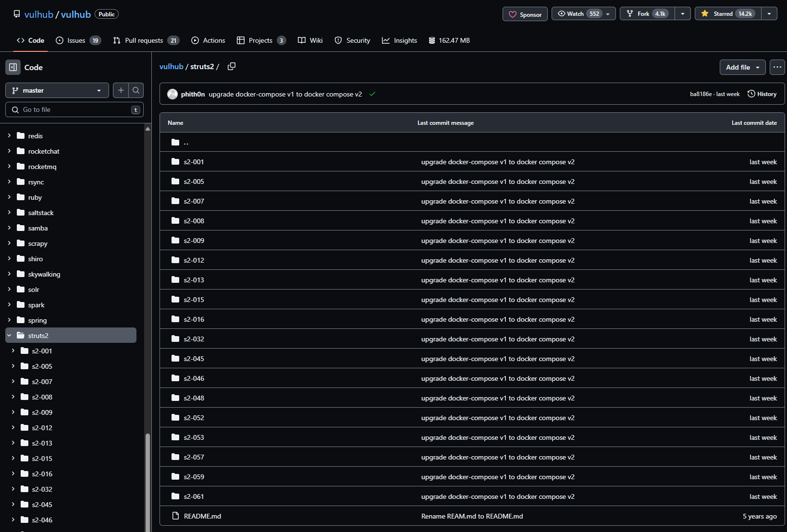This screenshot has width=787, height=532.
Task: Focus the Go to file search field
Action: [74, 109]
